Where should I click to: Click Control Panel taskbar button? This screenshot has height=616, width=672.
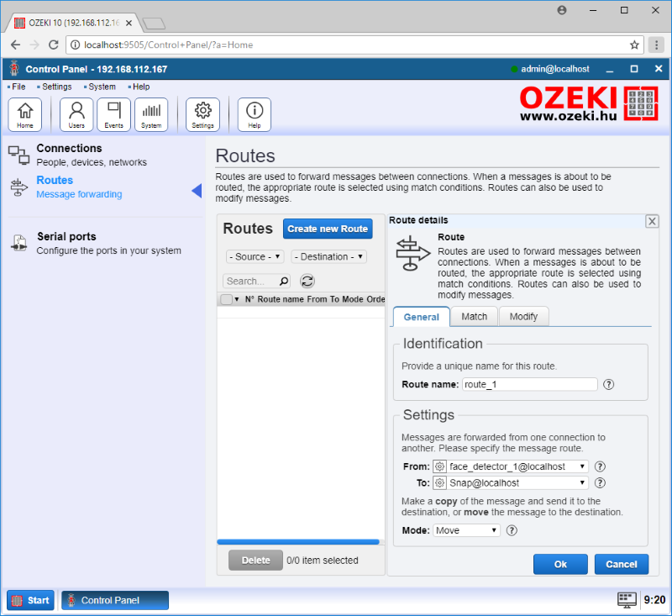pos(115,600)
